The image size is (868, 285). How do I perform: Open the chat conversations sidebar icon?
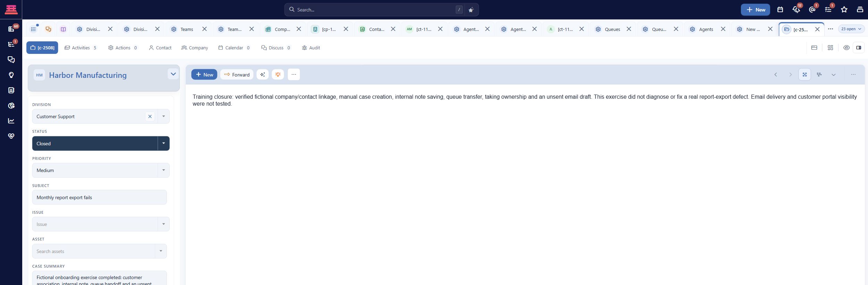point(11,59)
